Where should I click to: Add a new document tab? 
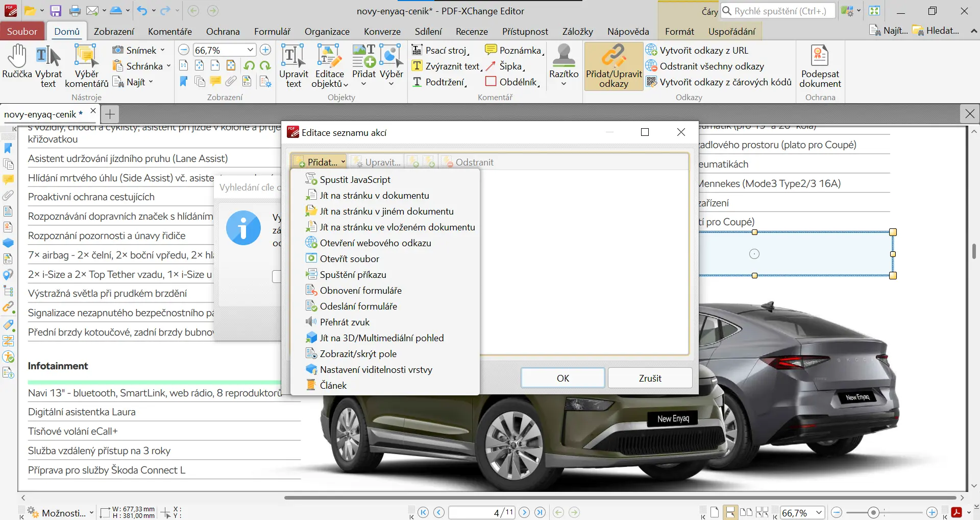110,113
